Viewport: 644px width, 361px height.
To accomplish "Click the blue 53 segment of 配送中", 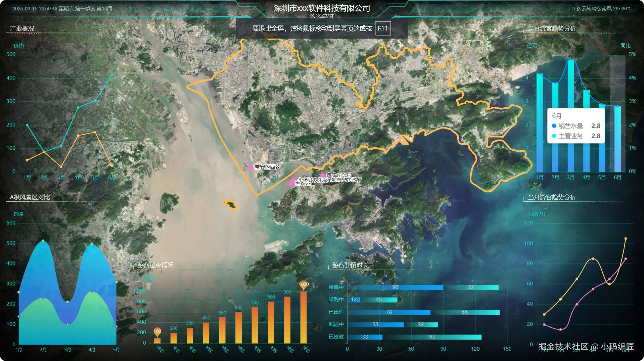I will [x=375, y=325].
